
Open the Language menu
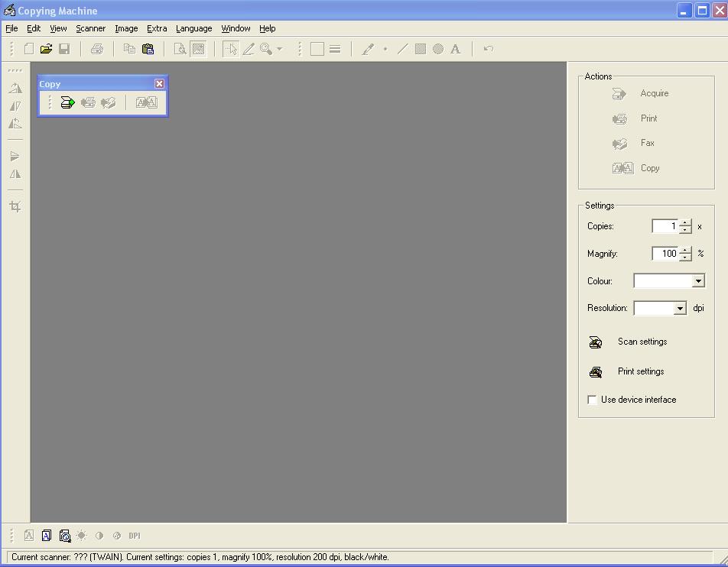pos(194,28)
